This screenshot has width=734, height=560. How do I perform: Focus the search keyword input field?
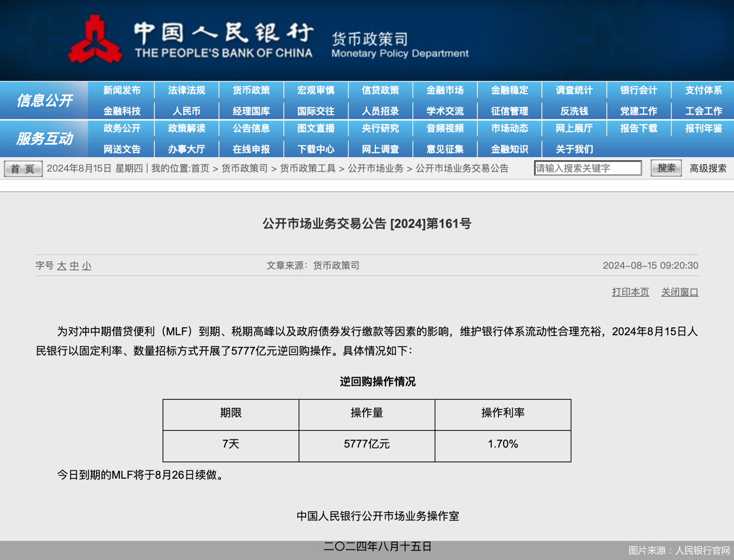pyautogui.click(x=588, y=168)
